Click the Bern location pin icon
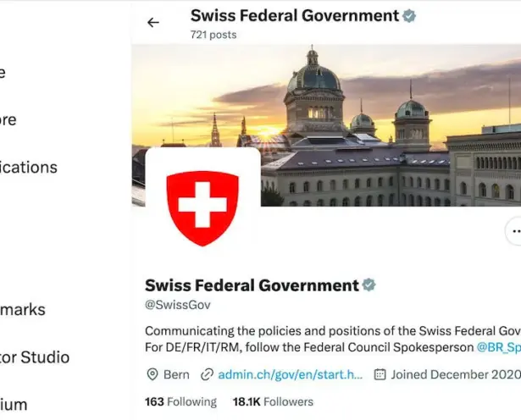This screenshot has width=521, height=420. (152, 374)
